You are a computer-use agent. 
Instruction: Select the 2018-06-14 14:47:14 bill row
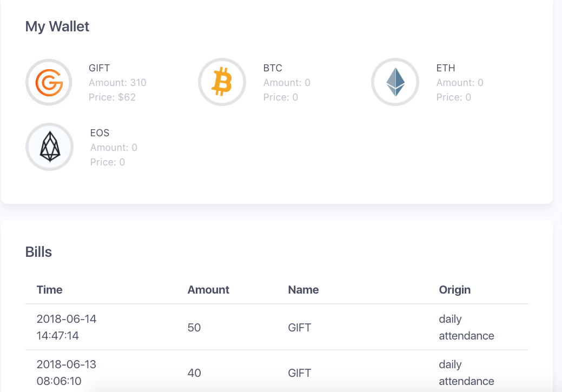point(277,327)
